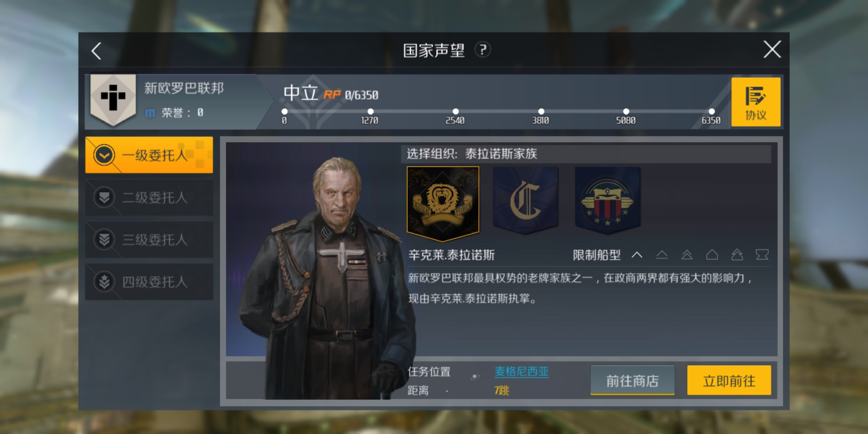The width and height of the screenshot is (868, 434).
Task: Click the planet icon beside mission location
Action: coord(475,377)
